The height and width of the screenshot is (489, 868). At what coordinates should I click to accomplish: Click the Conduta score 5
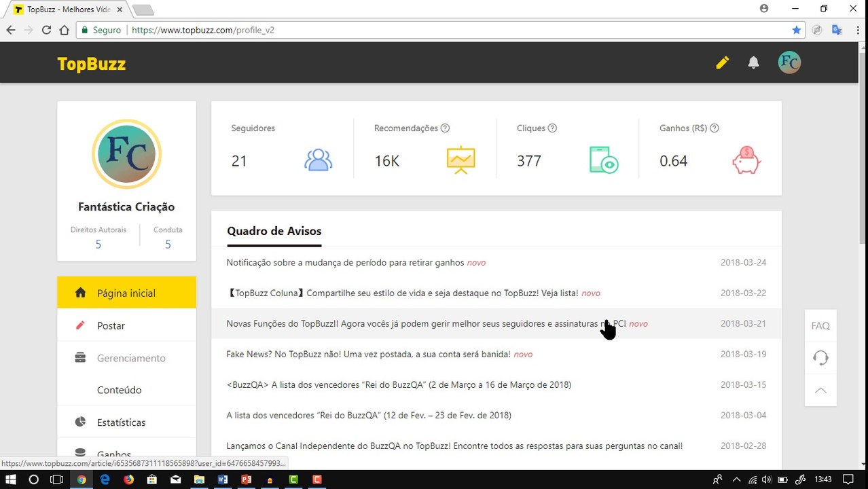[168, 244]
